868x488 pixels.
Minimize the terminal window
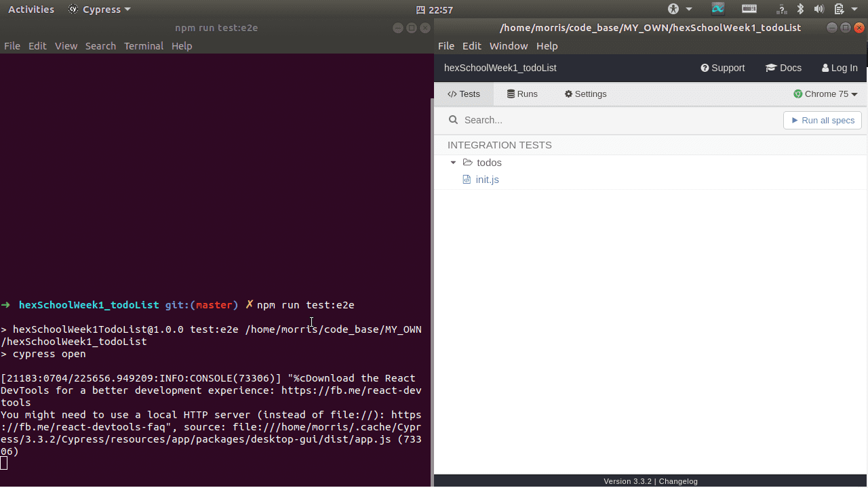398,28
